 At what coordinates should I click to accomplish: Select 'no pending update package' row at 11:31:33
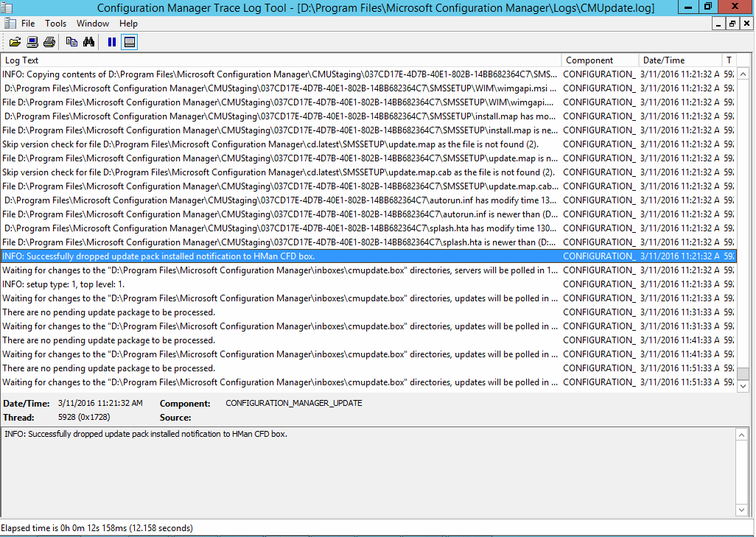tap(368, 312)
